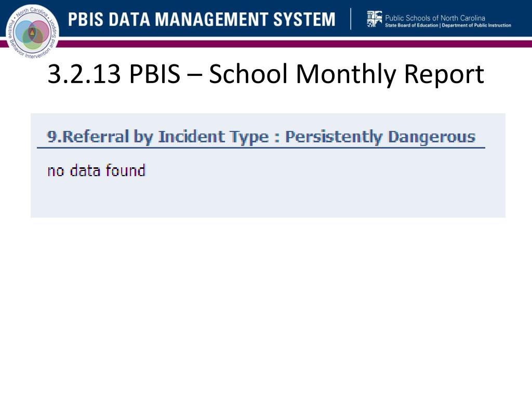Click the vertical divider line in the header
Viewport: 532px width, 399px height.
(x=351, y=19)
